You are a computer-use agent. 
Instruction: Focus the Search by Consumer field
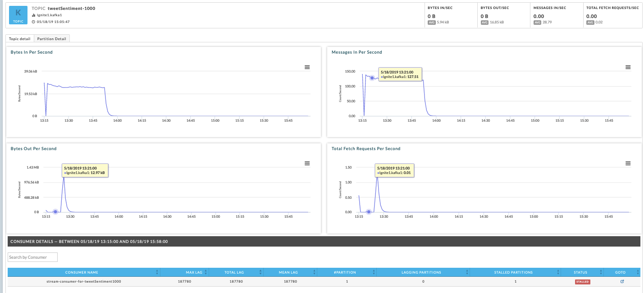tap(33, 257)
